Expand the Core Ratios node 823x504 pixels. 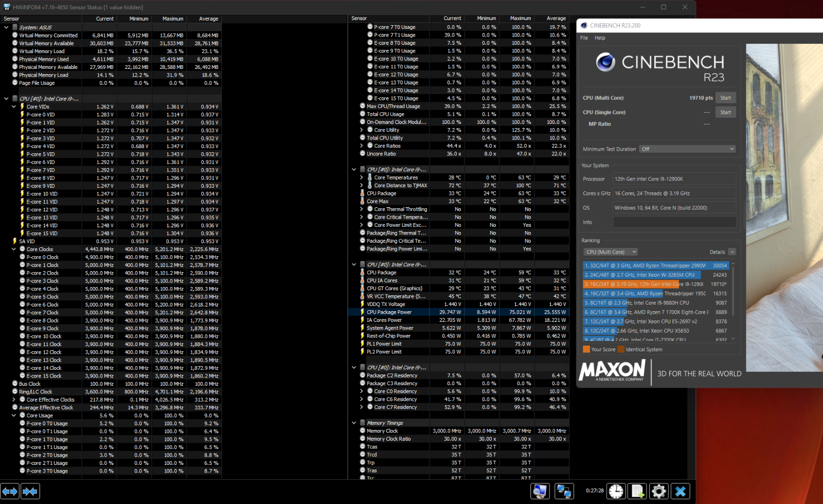[x=362, y=146]
